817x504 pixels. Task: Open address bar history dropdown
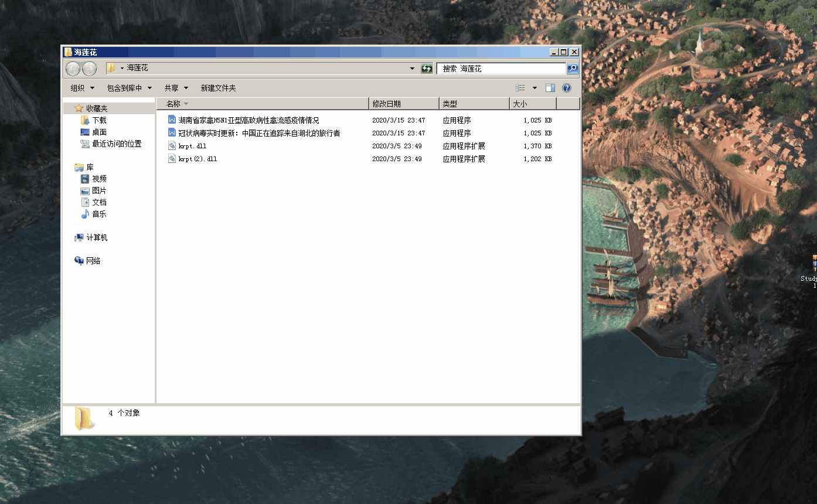[412, 69]
